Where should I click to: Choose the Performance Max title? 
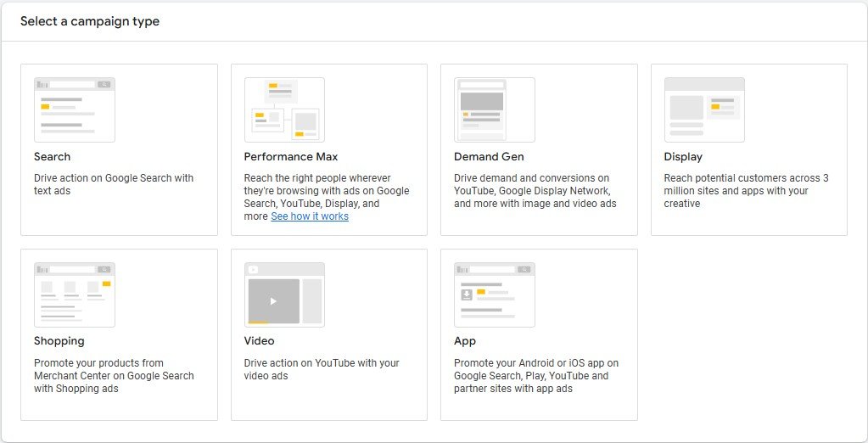click(x=291, y=157)
